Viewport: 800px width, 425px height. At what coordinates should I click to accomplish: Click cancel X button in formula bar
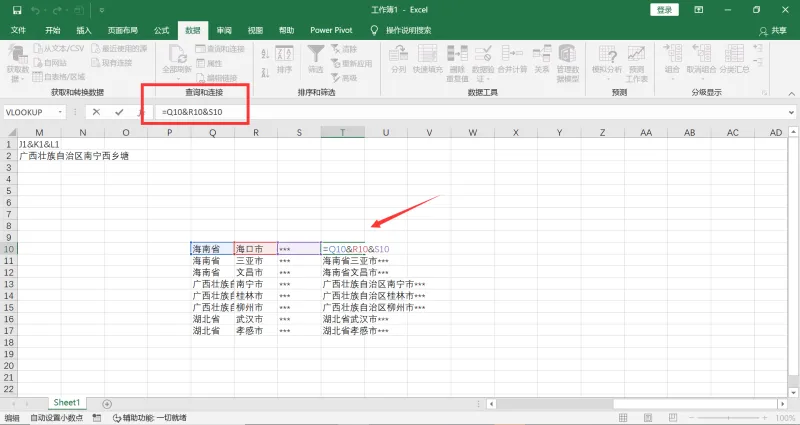pos(96,112)
